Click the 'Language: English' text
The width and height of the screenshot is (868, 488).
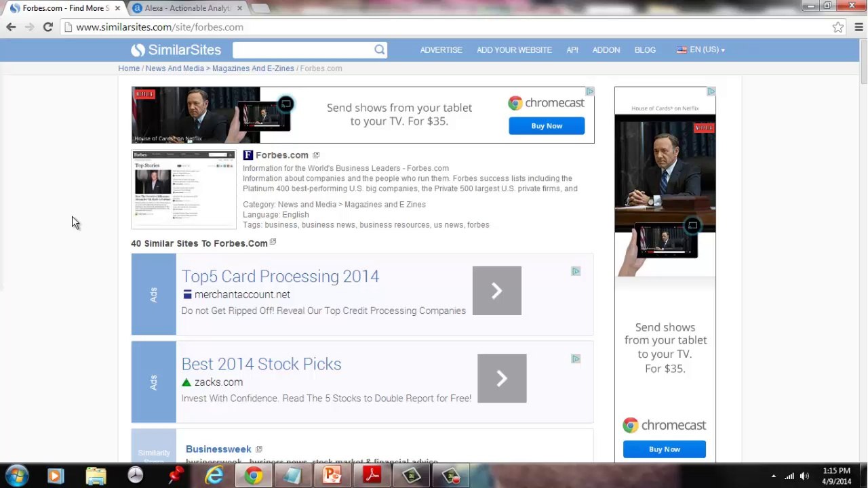coord(276,215)
